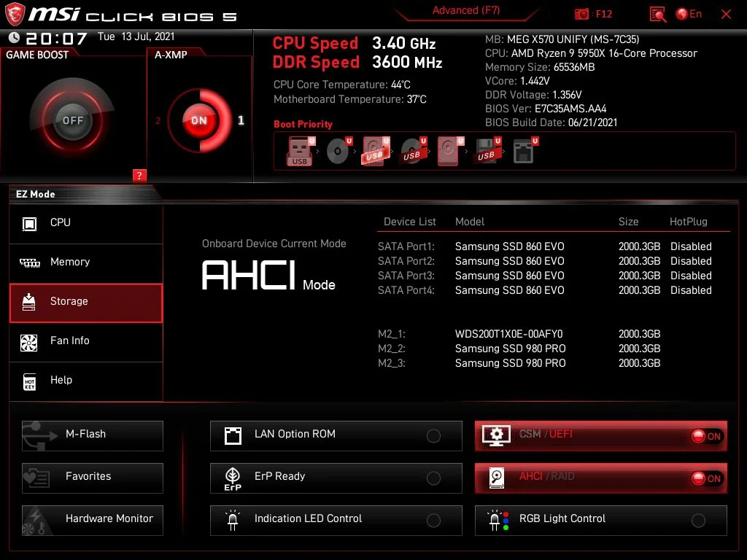747x560 pixels.
Task: Click the HOT KEY help icon
Action: pyautogui.click(x=29, y=381)
